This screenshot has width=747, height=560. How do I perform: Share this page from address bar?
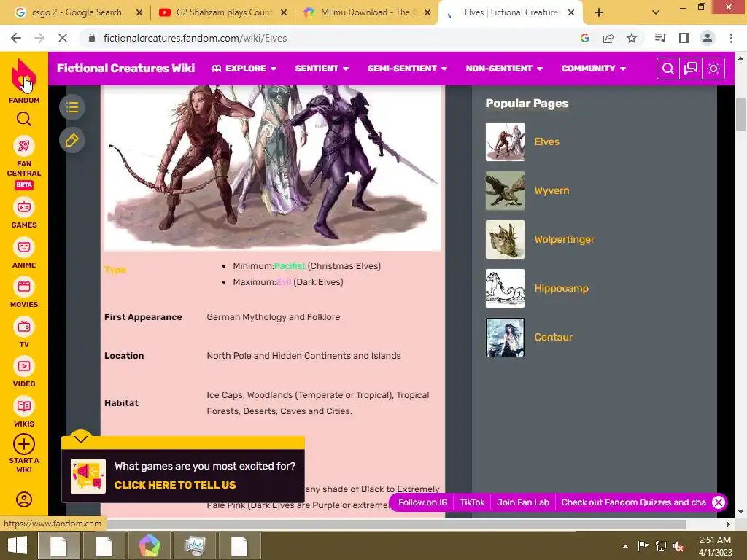point(608,38)
